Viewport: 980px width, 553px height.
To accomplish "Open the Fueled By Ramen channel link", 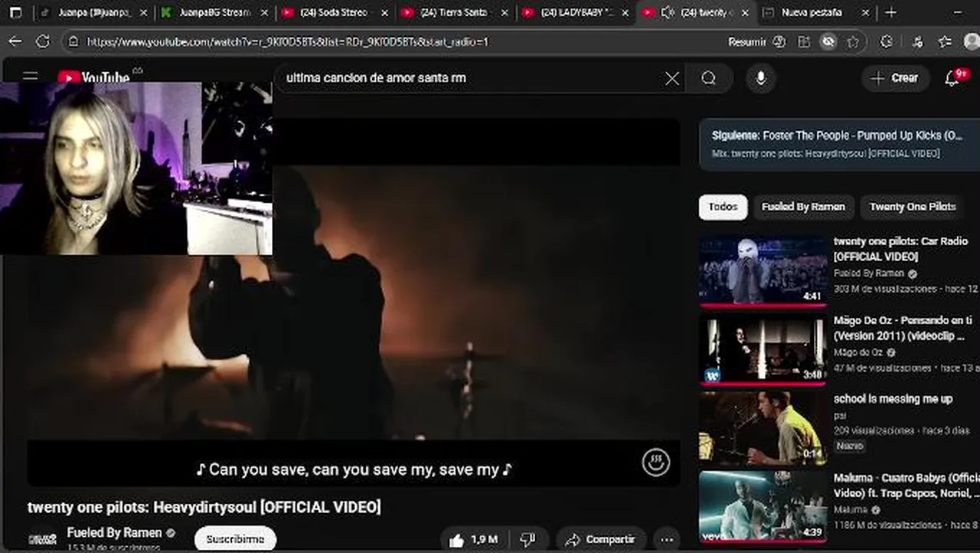I will [115, 532].
